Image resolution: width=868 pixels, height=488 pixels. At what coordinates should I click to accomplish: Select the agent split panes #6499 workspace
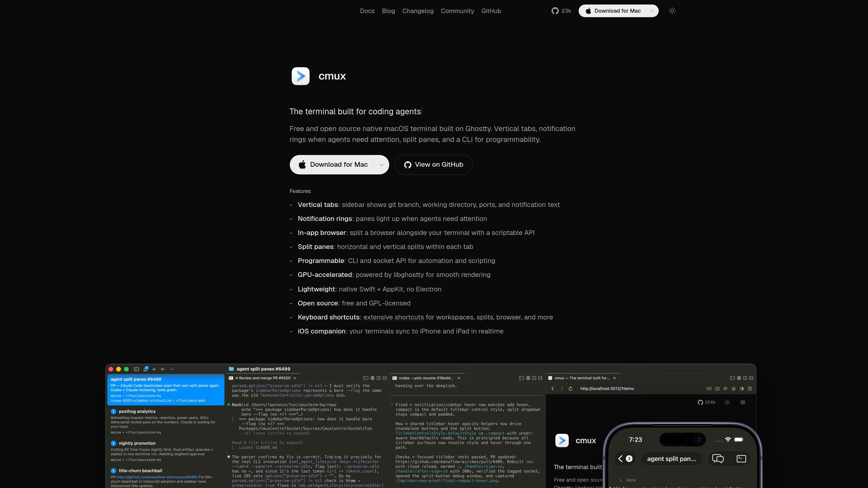coord(166,390)
